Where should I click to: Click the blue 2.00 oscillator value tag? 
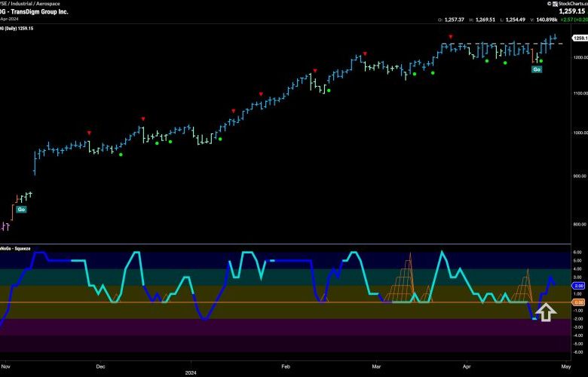click(579, 286)
